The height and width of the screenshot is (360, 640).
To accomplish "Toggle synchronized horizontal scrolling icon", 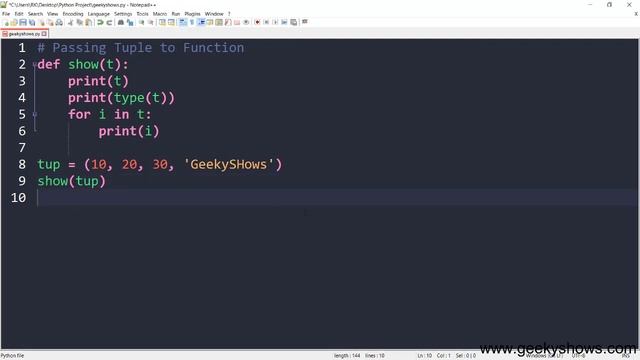I will tap(171, 22).
